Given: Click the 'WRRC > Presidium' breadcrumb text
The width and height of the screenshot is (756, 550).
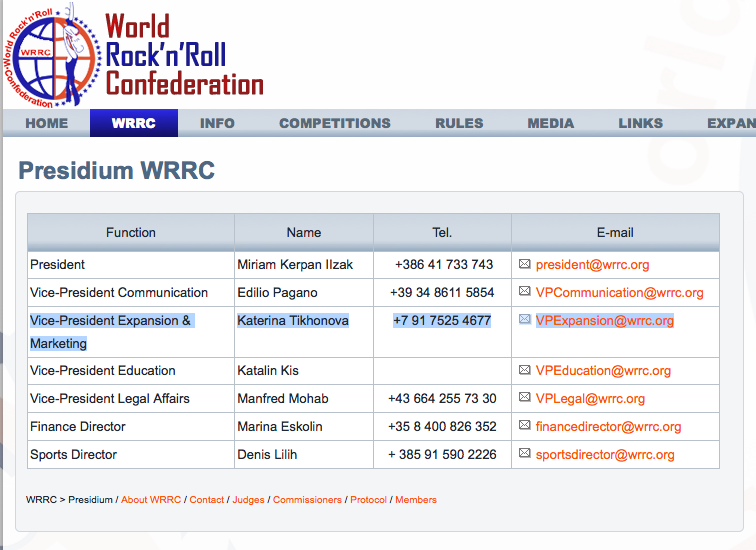Looking at the screenshot, I should pyautogui.click(x=69, y=500).
